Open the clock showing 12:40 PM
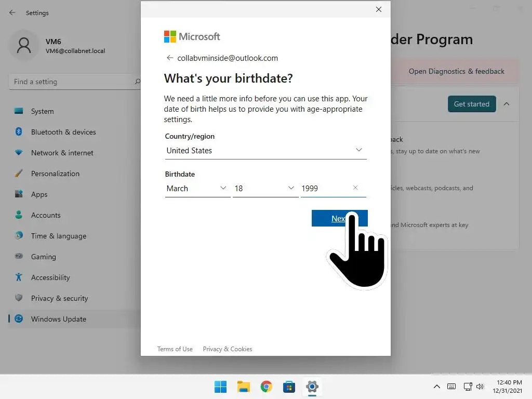The width and height of the screenshot is (532, 399). pos(507,387)
